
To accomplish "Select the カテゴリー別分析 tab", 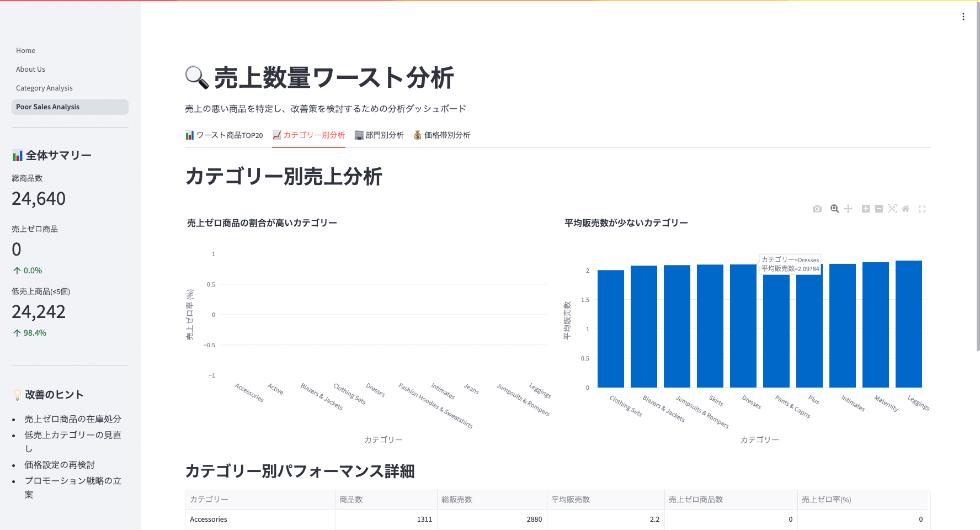I will pyautogui.click(x=308, y=135).
